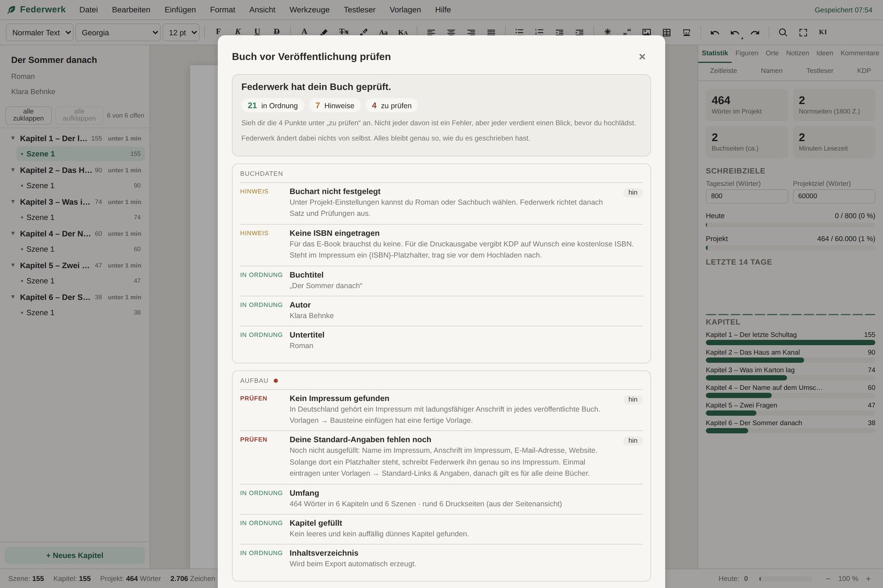Click the redo arrow
The height and width of the screenshot is (588, 883).
pos(755,32)
